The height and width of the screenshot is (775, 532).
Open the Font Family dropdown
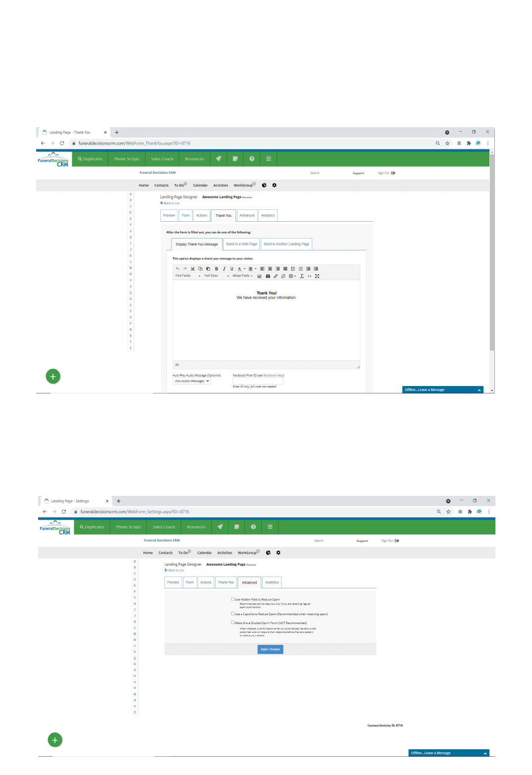point(188,276)
